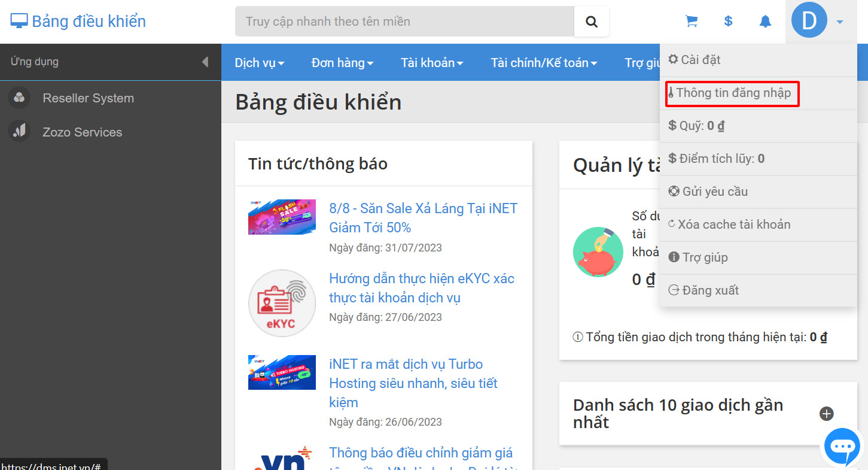868x470 pixels.
Task: Click the Quỹ: 0 đ menu entry
Action: [x=758, y=126]
